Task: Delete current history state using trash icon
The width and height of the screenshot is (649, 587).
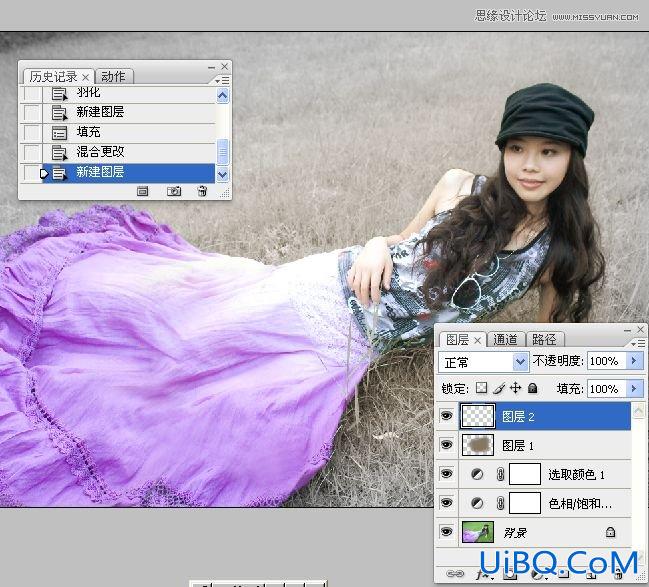Action: pyautogui.click(x=202, y=191)
